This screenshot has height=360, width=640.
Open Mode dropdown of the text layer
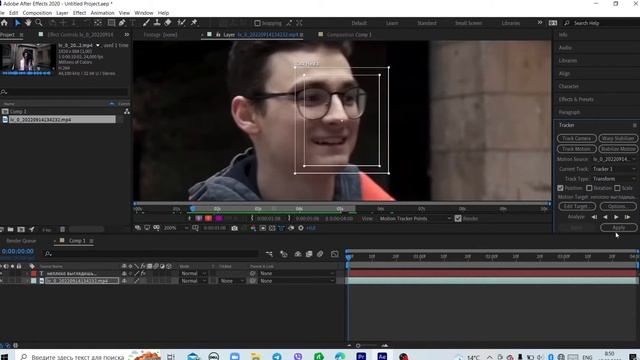pyautogui.click(x=193, y=273)
